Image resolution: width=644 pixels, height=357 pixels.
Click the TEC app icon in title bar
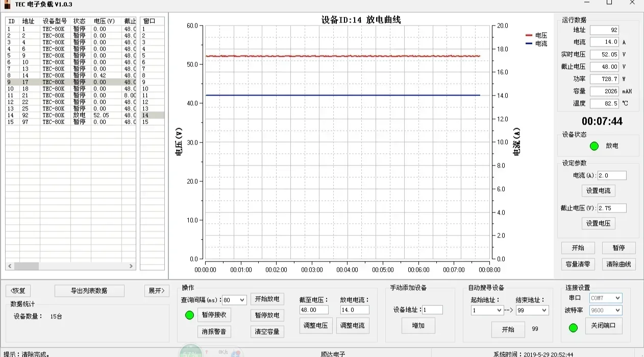point(7,4)
